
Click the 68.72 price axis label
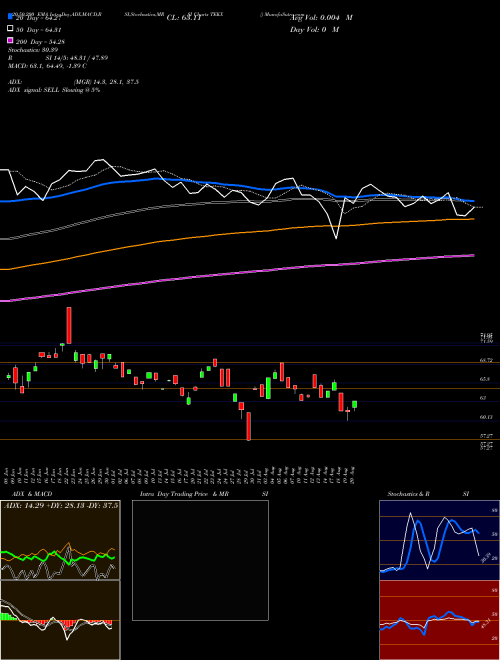(487, 360)
